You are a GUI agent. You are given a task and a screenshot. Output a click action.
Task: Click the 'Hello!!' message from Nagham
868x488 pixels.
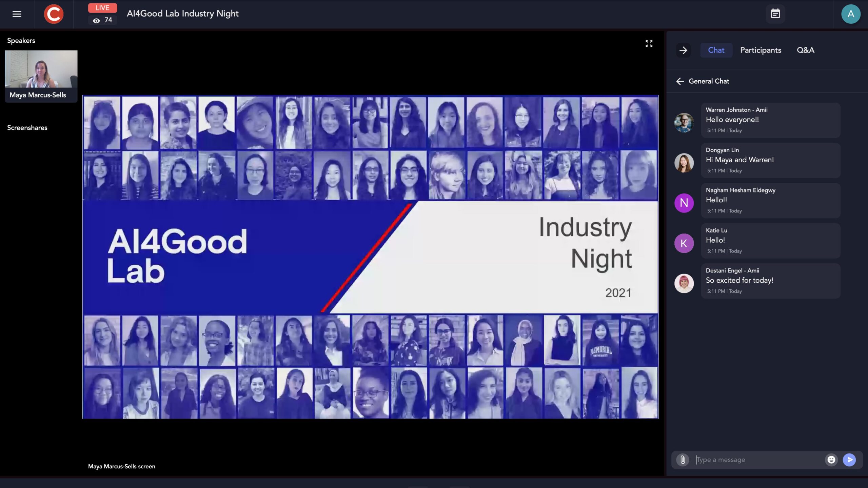pyautogui.click(x=716, y=200)
